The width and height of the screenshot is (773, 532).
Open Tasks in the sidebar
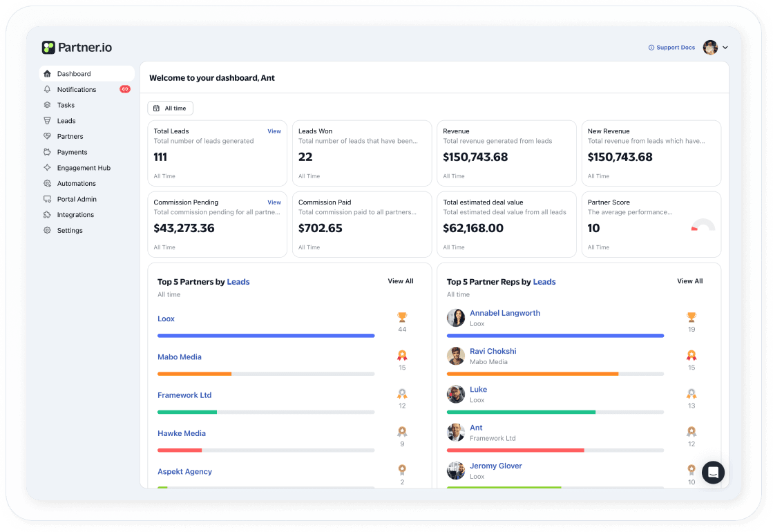(x=87, y=105)
